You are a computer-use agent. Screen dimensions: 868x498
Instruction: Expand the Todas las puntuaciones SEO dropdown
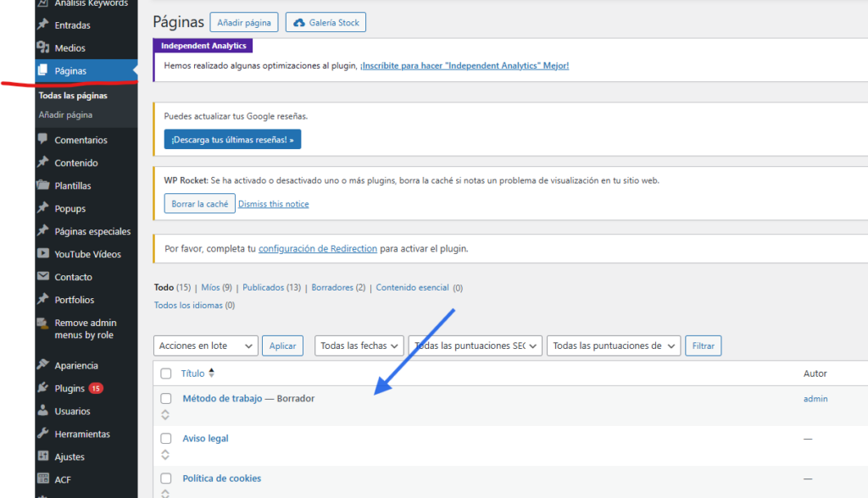coord(476,346)
